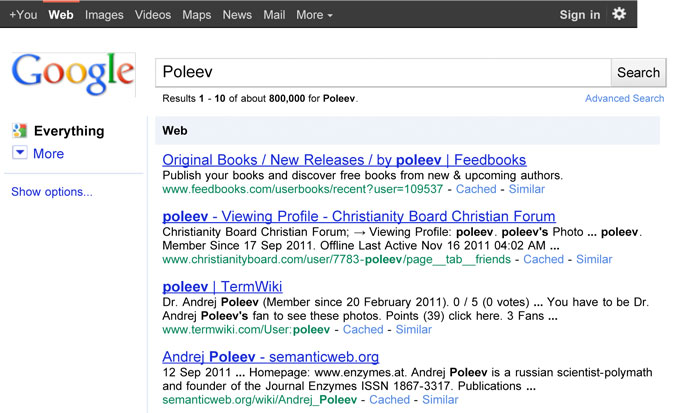Open Similar pages for Christianity Board result

pyautogui.click(x=594, y=259)
